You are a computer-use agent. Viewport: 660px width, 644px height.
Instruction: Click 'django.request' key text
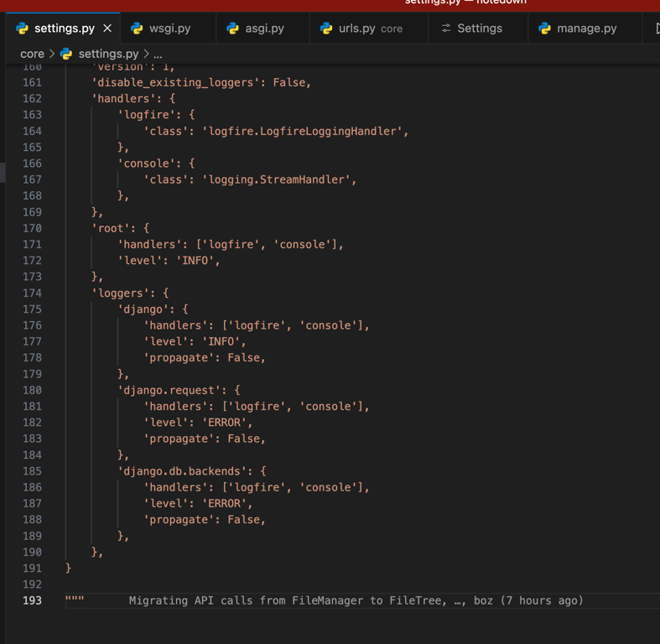click(x=169, y=390)
